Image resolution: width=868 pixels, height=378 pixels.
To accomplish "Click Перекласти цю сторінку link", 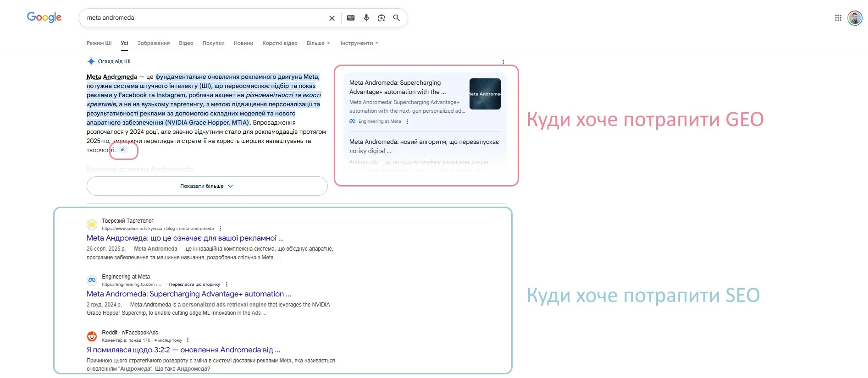I will tap(194, 285).
